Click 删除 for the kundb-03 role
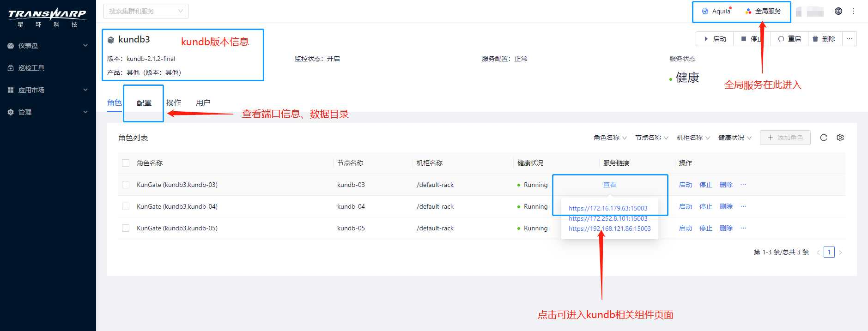The width and height of the screenshot is (868, 331). point(726,185)
